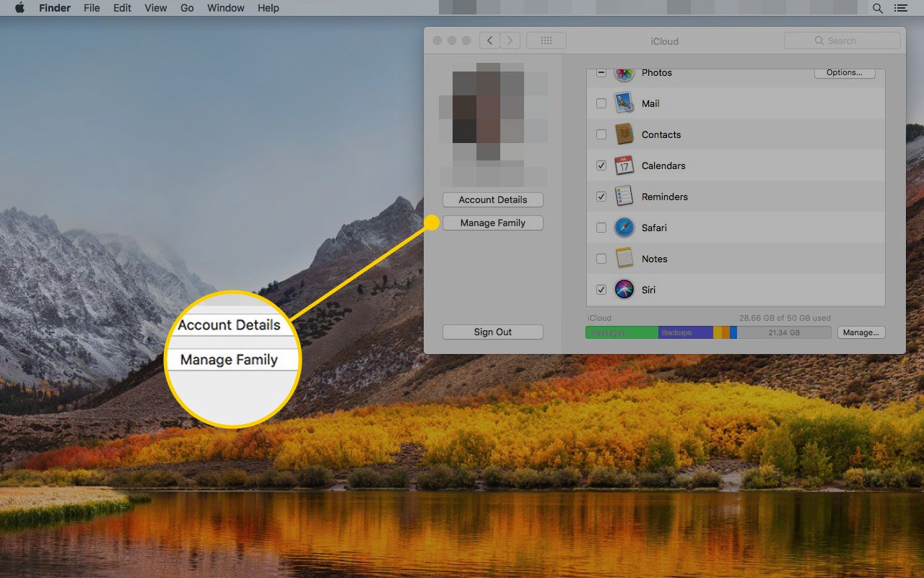Click the Sign Out button
The height and width of the screenshot is (578, 924).
point(493,332)
